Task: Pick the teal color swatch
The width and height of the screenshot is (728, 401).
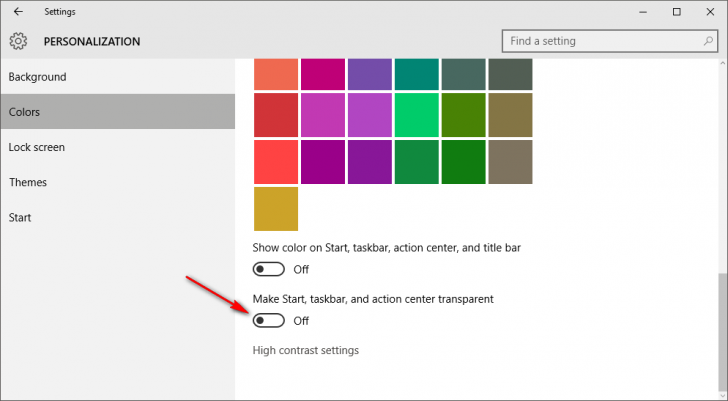Action: coord(417,74)
